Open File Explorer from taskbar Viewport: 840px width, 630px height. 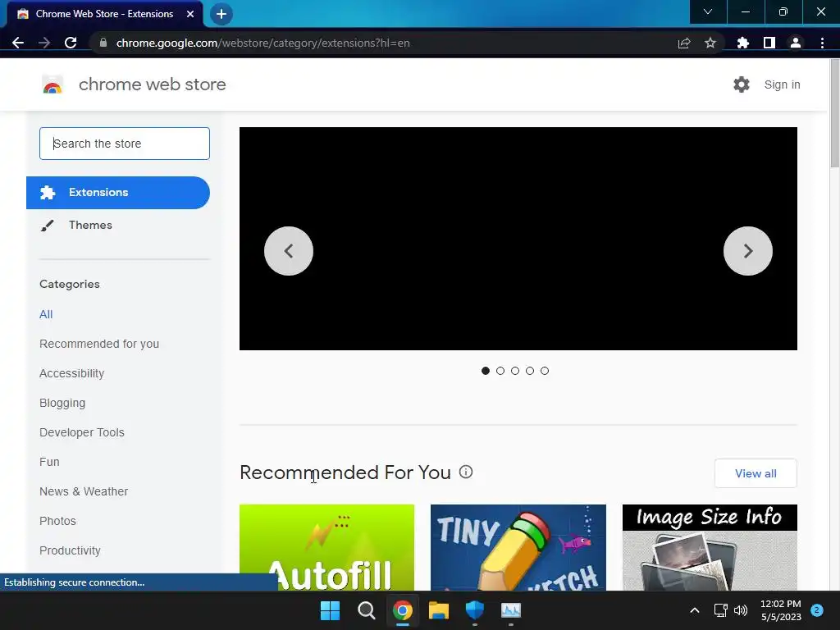coord(439,610)
